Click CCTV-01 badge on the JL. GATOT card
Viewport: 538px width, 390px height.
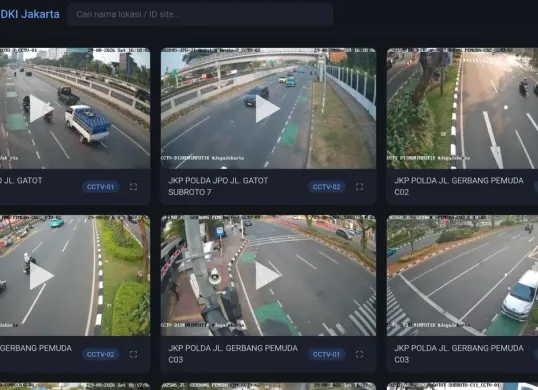[x=100, y=187]
